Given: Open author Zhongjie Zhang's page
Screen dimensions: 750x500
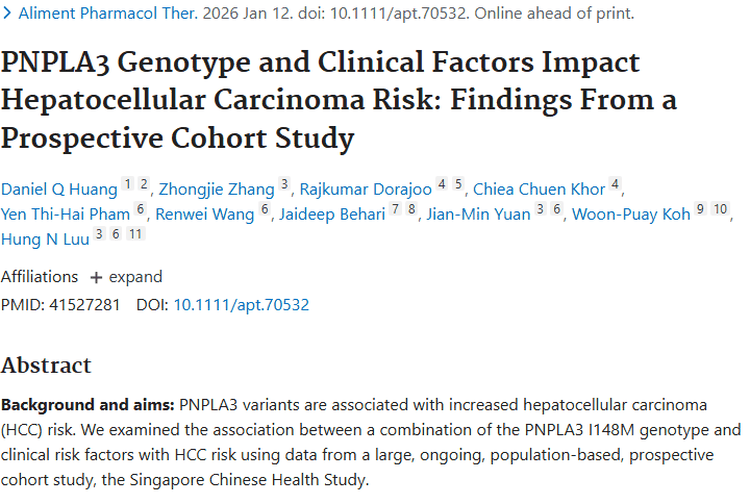Looking at the screenshot, I should (x=216, y=188).
